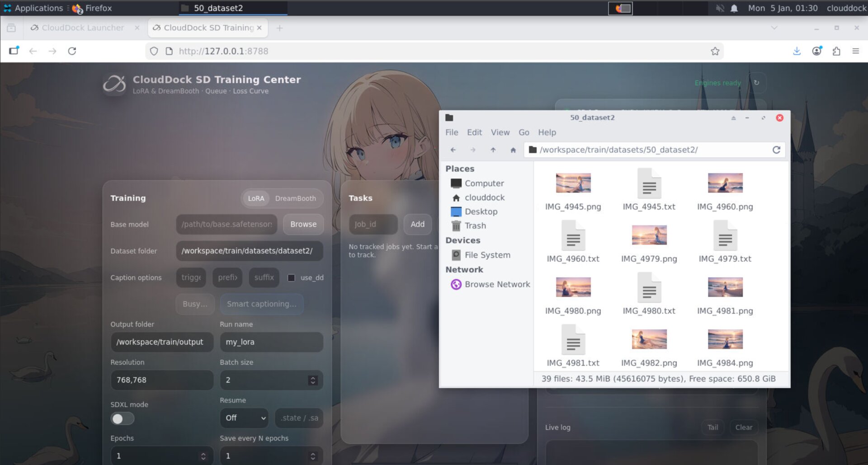Switch training mode to DreamBooth
Viewport: 868px width, 465px height.
click(x=295, y=198)
